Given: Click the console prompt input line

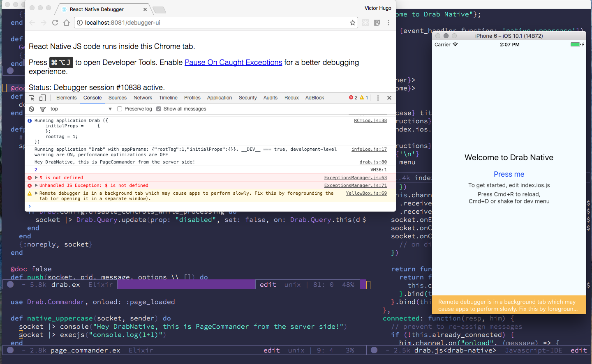Looking at the screenshot, I should (x=210, y=206).
